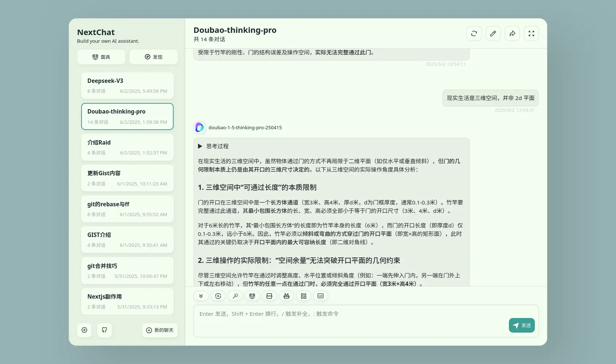This screenshot has width=616, height=364.
Task: Click the Doubao-thinking-pro chat title heading
Action: click(235, 30)
